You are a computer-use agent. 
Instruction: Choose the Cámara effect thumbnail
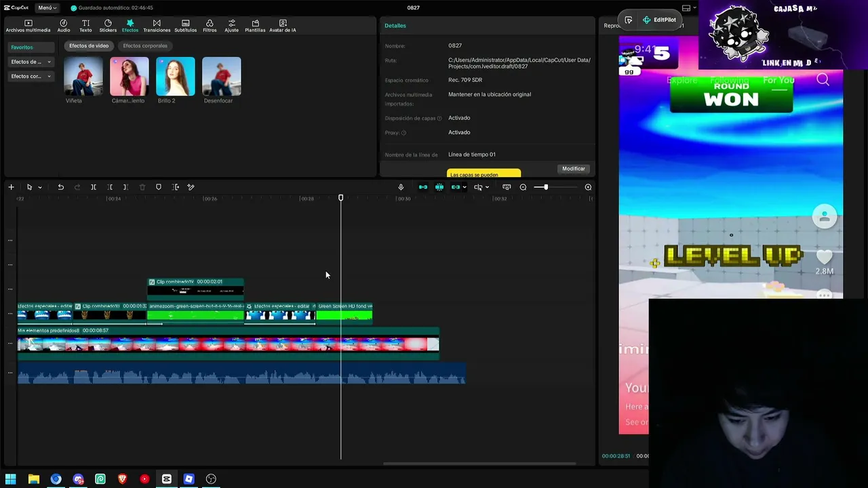pos(130,77)
